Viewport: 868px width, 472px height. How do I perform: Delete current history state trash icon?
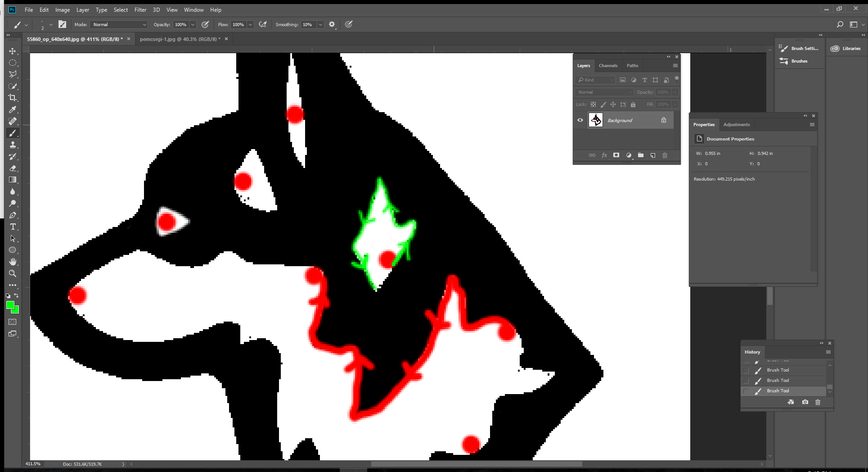pos(818,402)
